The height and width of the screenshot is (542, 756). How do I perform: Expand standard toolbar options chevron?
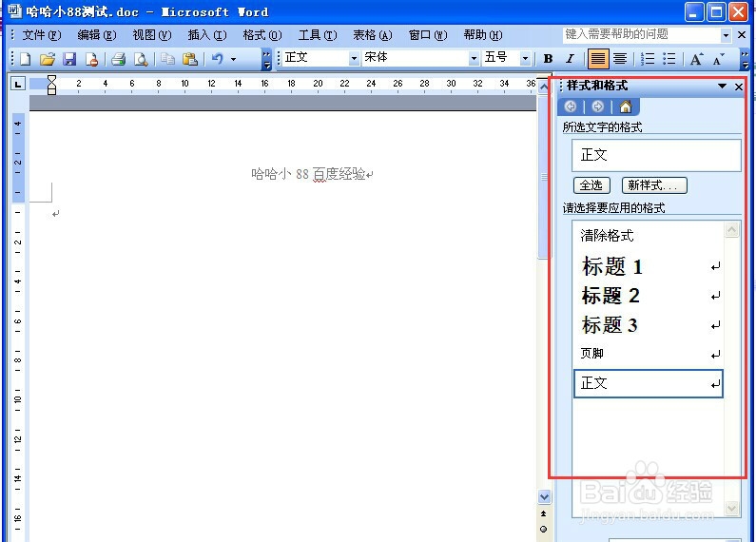click(266, 59)
